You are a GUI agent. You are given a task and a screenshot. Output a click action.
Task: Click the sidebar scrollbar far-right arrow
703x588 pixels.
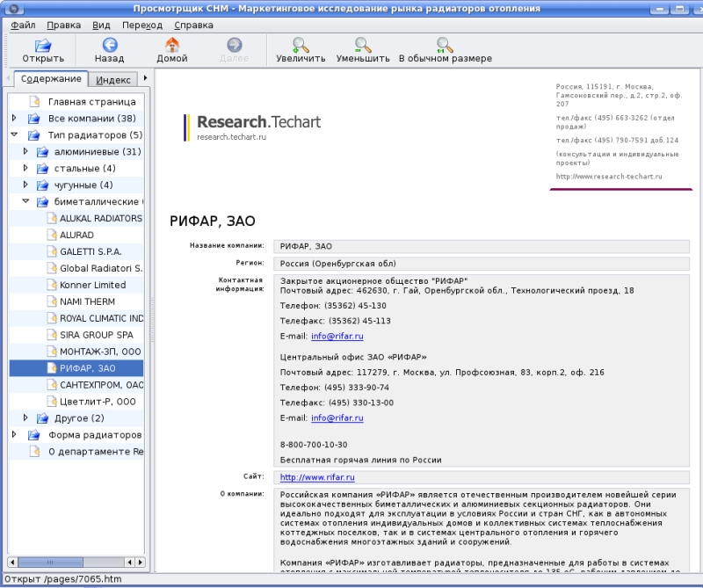click(x=141, y=562)
